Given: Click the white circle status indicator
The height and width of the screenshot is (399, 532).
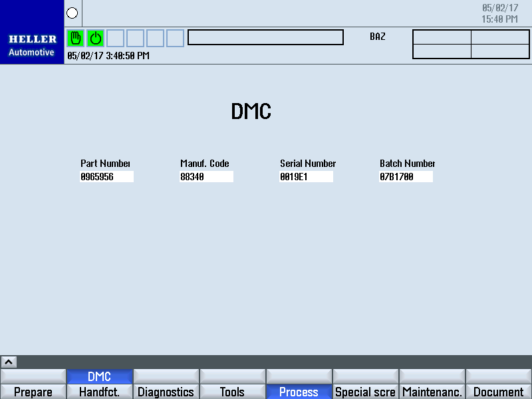Looking at the screenshot, I should click(72, 13).
